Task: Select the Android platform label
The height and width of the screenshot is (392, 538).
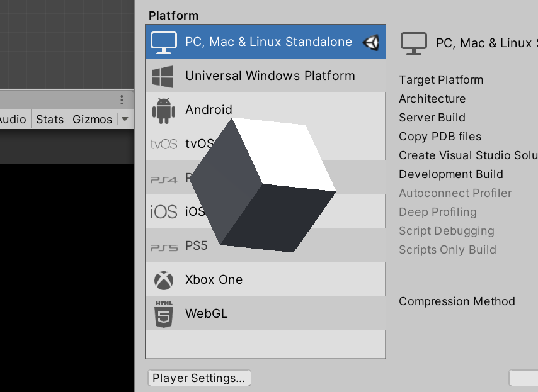Action: [x=209, y=109]
